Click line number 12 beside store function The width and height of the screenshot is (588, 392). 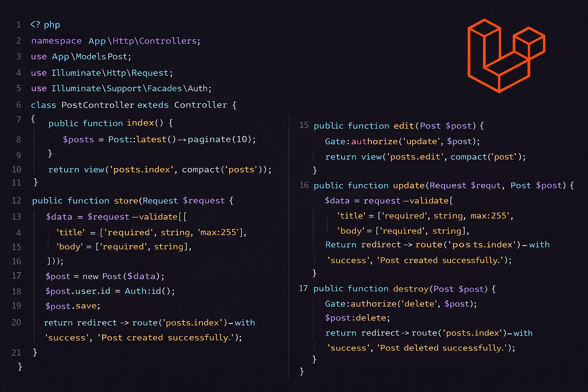point(16,201)
